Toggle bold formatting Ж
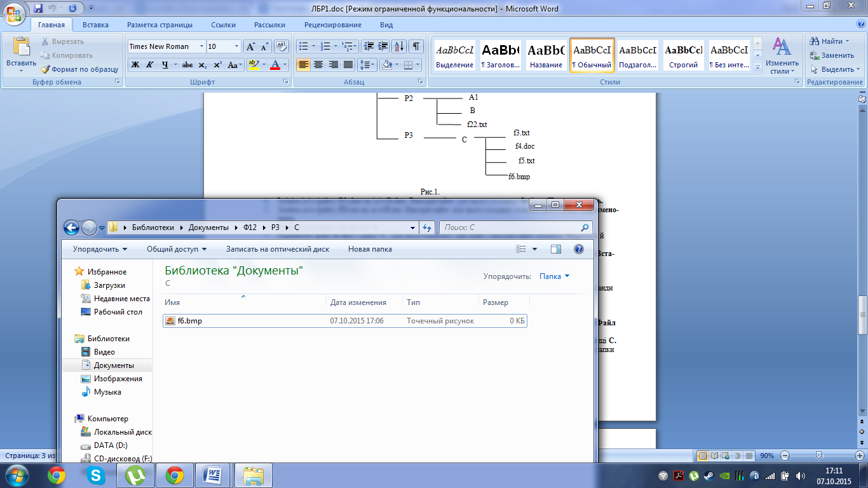This screenshot has height=488, width=868. pyautogui.click(x=135, y=65)
